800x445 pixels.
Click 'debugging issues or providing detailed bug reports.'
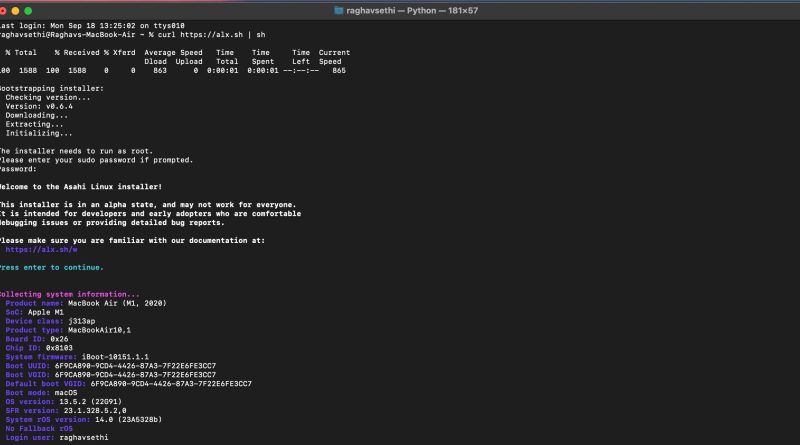coord(112,222)
